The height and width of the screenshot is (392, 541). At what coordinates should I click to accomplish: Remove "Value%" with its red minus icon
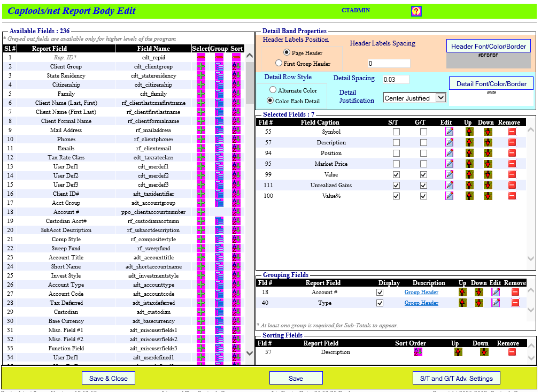coord(512,196)
